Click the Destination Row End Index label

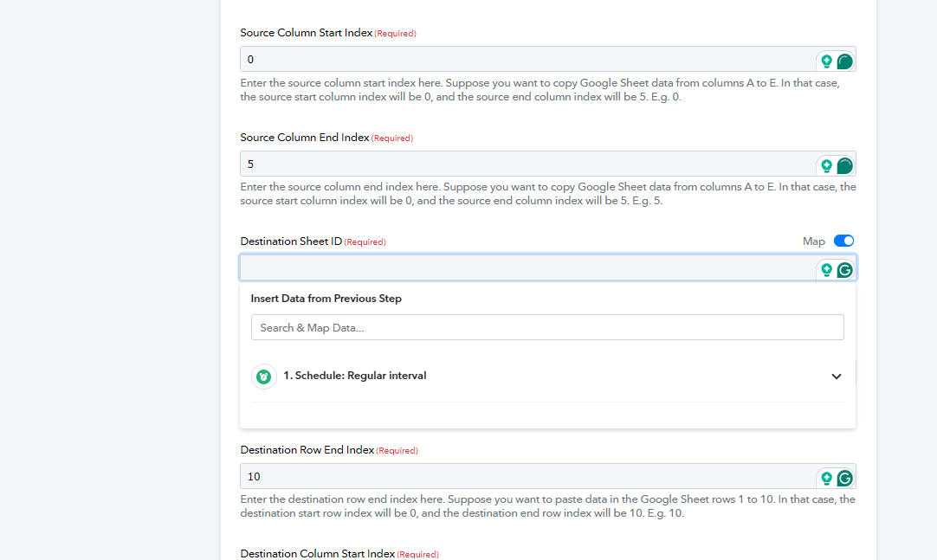click(307, 449)
